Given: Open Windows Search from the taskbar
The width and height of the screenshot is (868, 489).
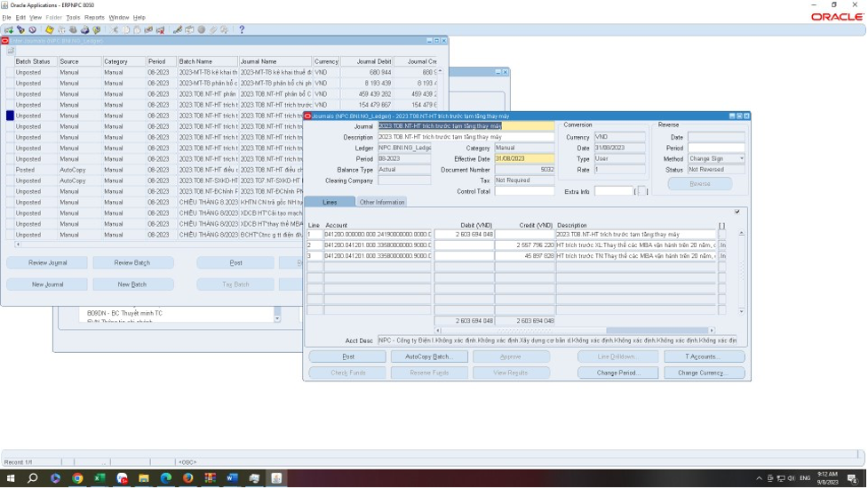Looking at the screenshot, I should [33, 478].
